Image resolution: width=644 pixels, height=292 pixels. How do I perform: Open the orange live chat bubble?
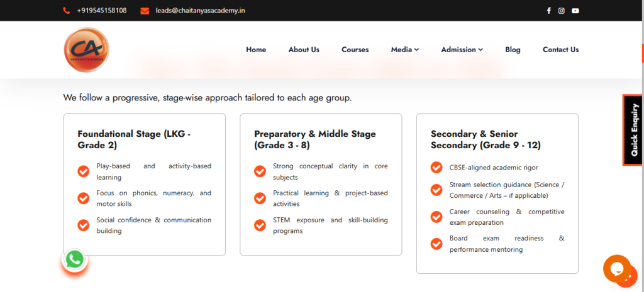click(617, 269)
